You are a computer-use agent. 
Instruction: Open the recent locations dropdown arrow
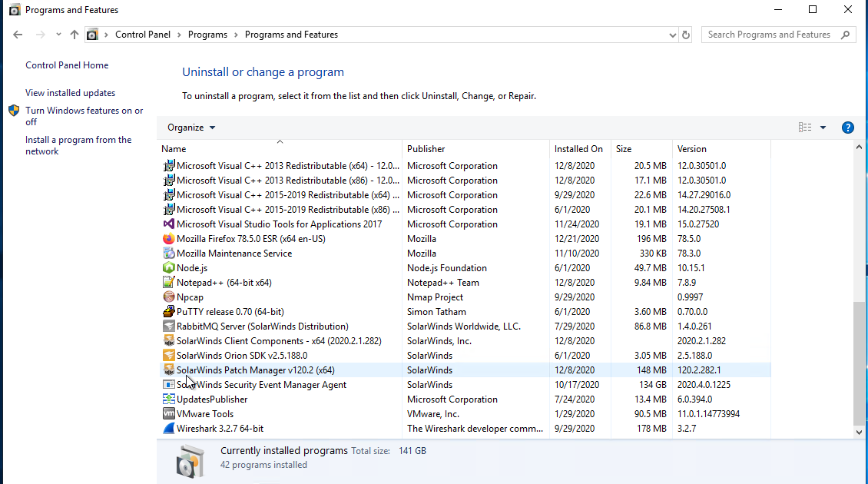point(58,35)
